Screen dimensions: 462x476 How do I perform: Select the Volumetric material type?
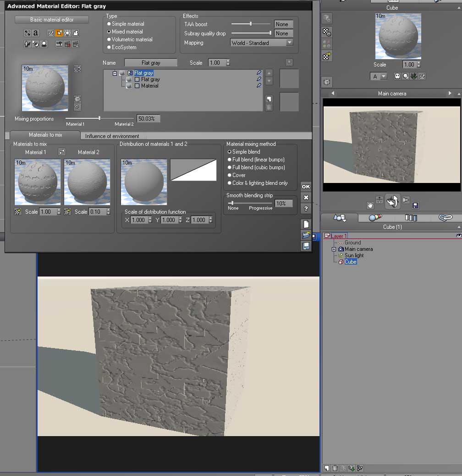(x=109, y=39)
